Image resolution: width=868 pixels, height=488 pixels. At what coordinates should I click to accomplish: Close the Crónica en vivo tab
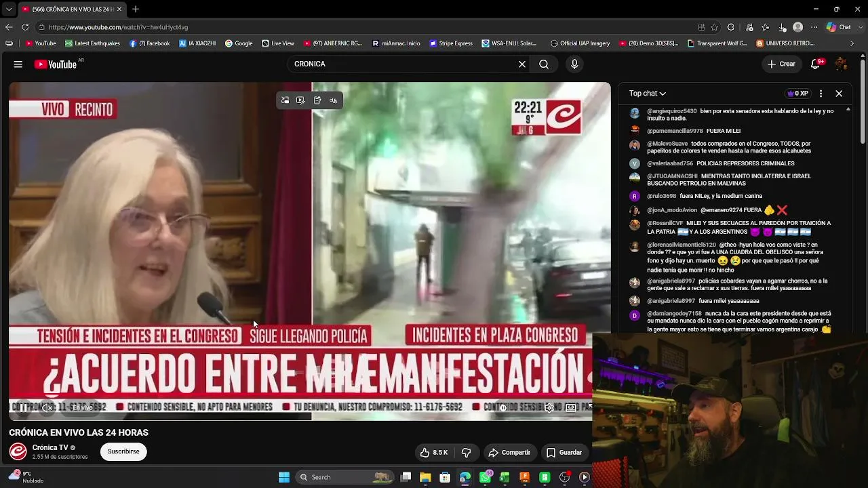(x=119, y=9)
